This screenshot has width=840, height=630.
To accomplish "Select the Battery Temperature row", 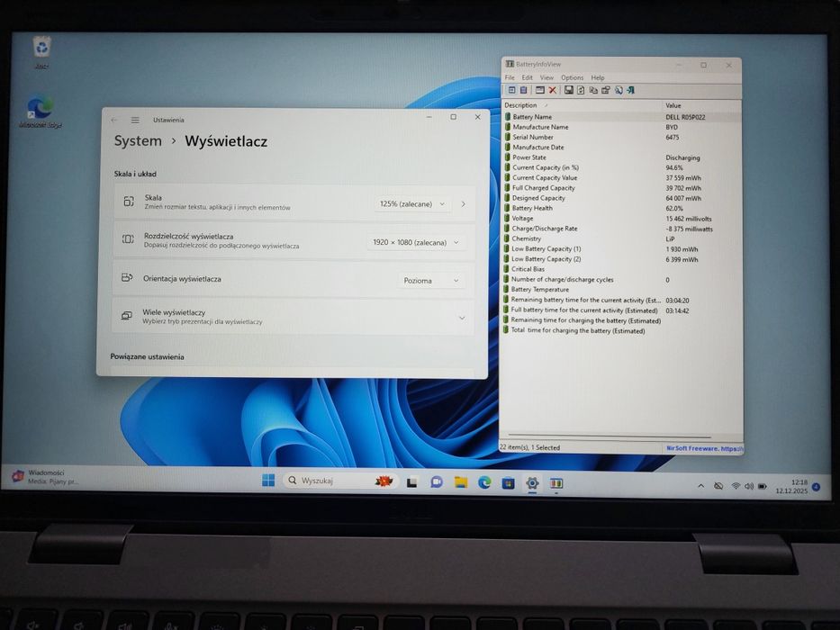I will pyautogui.click(x=621, y=290).
